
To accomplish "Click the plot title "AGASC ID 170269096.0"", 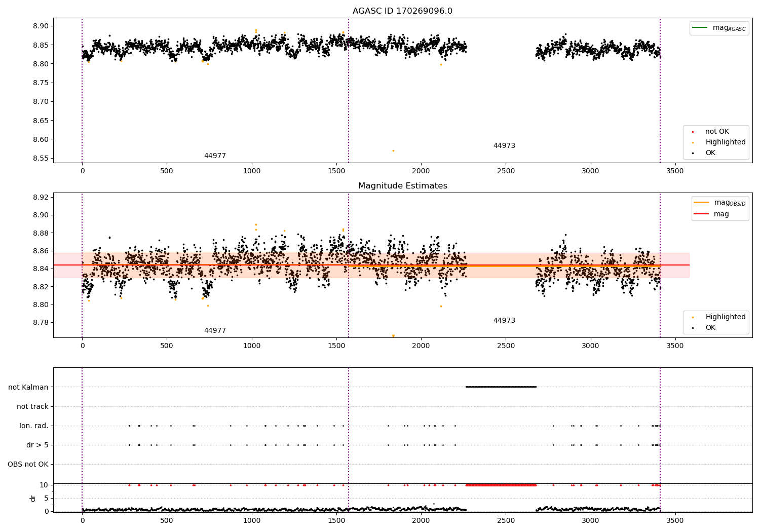I will [403, 11].
